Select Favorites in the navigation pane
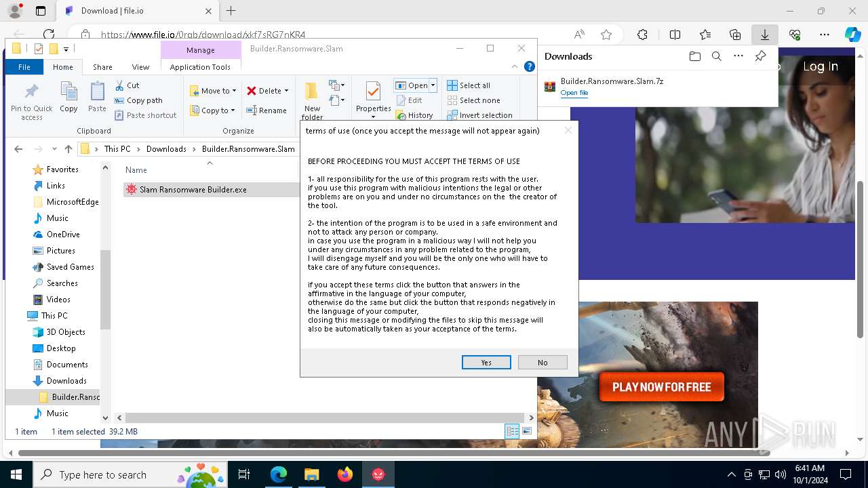Viewport: 868px width, 488px height. 62,169
